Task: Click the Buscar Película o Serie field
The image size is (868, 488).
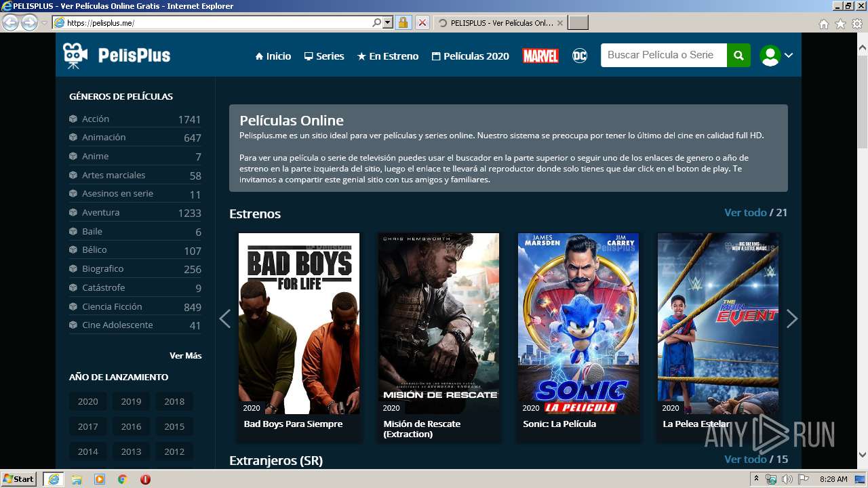Action: pos(664,56)
